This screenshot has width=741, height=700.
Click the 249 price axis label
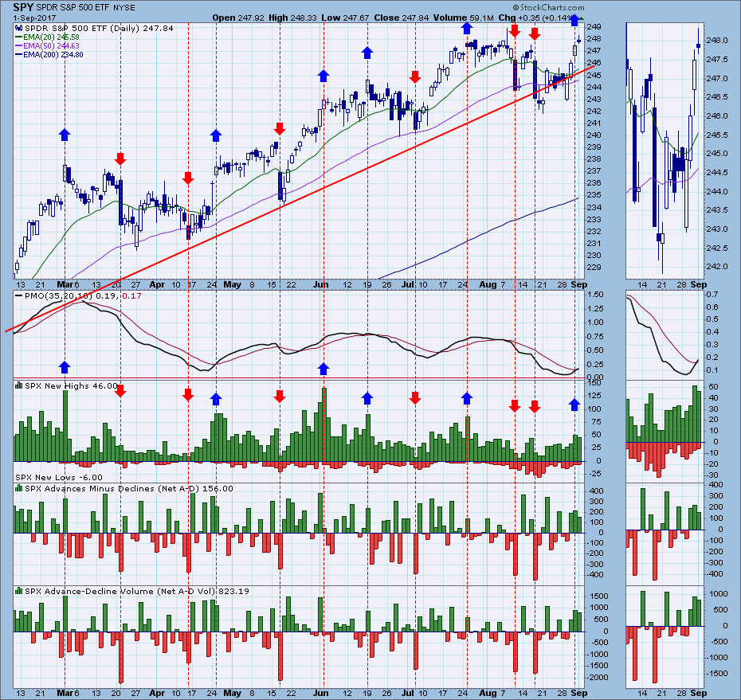(x=594, y=27)
